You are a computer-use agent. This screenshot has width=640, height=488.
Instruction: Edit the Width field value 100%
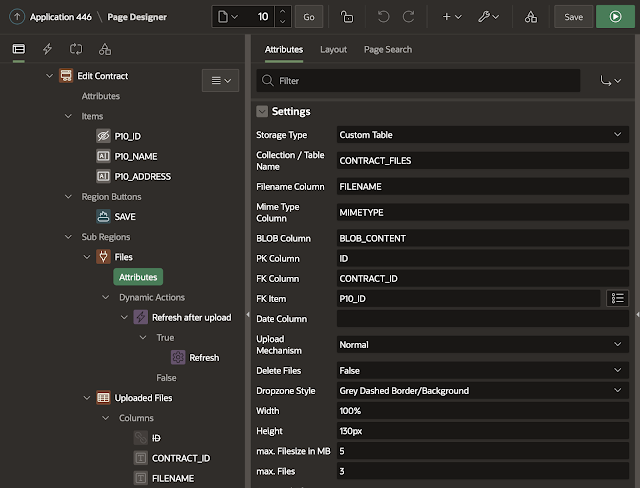(x=482, y=410)
